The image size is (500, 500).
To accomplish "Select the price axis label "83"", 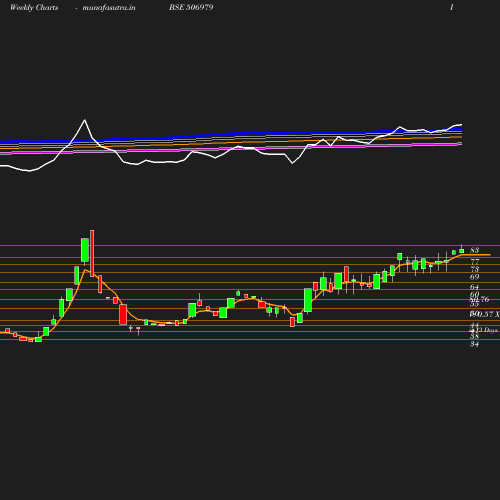I will (475, 250).
